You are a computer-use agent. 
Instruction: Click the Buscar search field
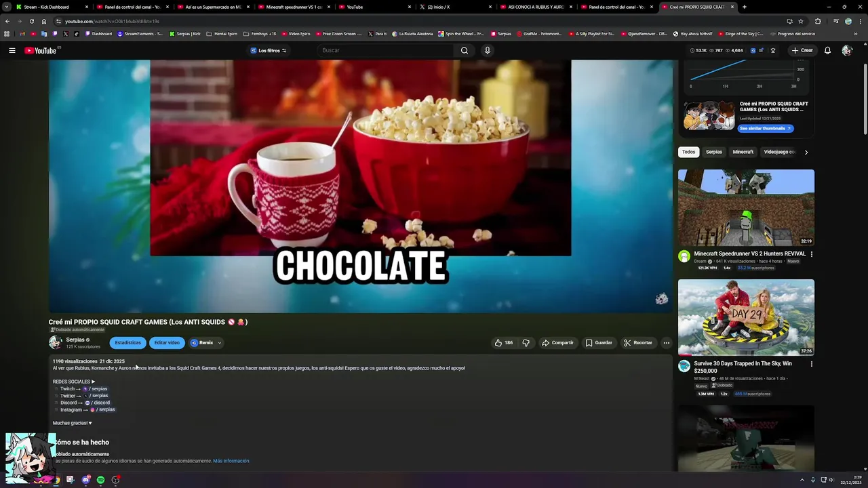387,50
